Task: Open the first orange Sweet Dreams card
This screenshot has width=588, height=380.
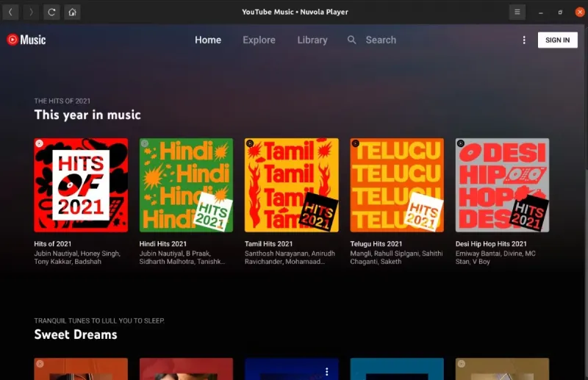Action: 81,369
